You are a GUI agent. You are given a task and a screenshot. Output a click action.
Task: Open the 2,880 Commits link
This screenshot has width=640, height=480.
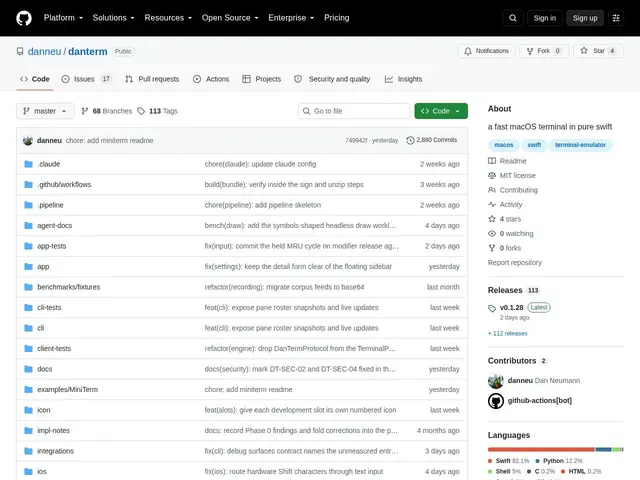(432, 140)
